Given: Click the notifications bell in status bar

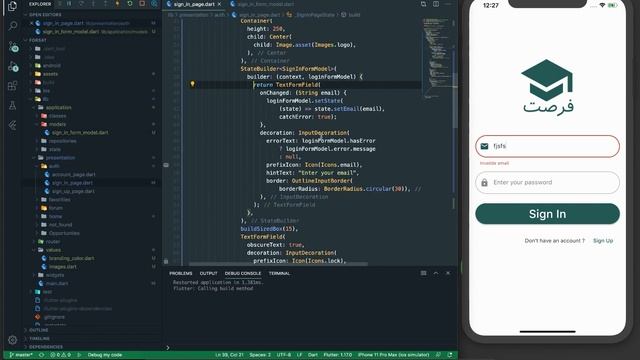Looking at the screenshot, I should tap(450, 355).
